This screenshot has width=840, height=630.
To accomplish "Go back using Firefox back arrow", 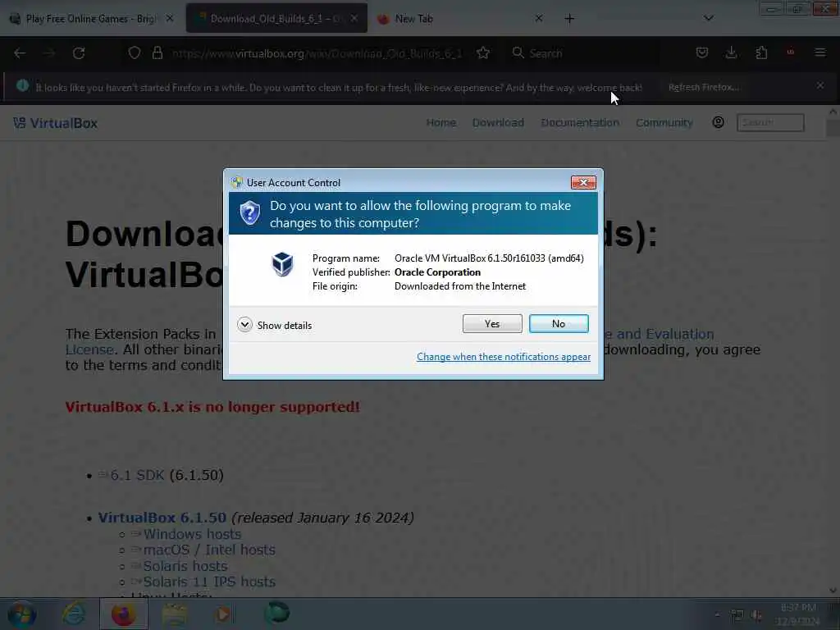I will [x=20, y=53].
